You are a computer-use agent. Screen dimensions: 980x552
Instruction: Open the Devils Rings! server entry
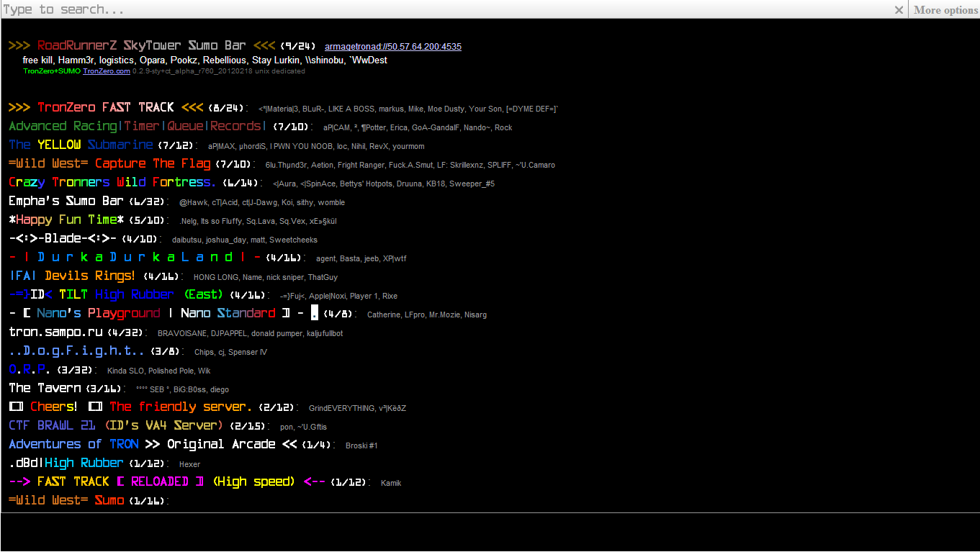(72, 276)
